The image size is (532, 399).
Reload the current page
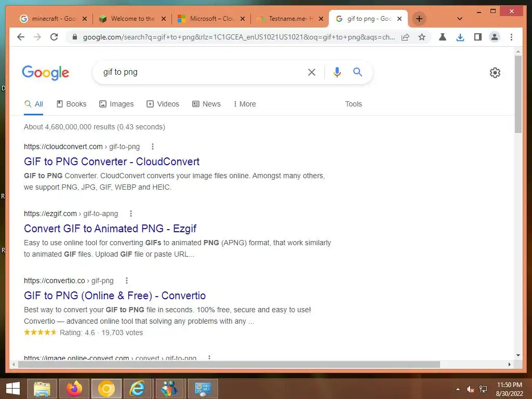click(x=54, y=37)
